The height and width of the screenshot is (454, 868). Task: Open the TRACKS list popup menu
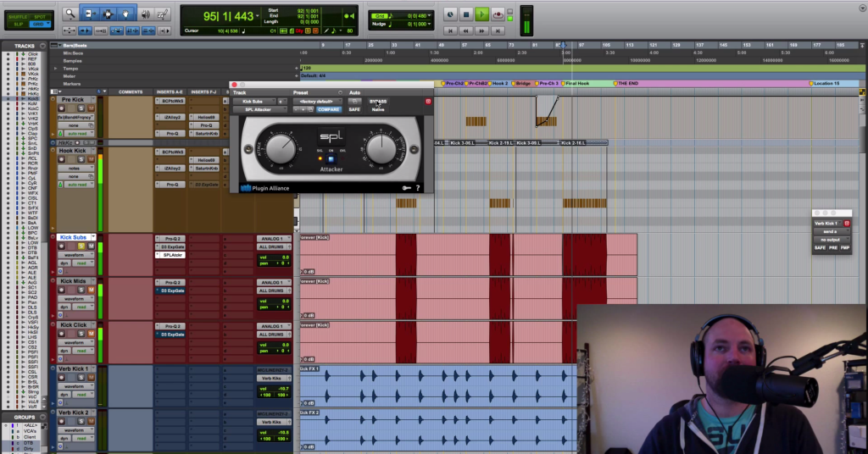[42, 46]
